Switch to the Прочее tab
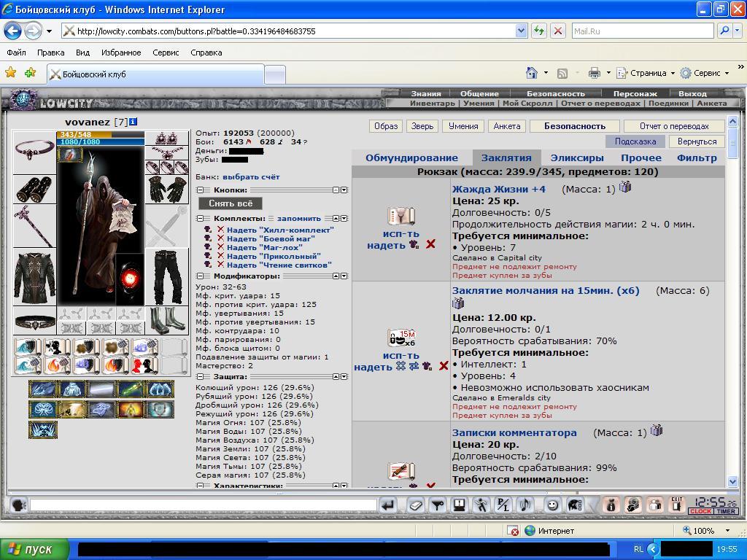 pyautogui.click(x=640, y=157)
